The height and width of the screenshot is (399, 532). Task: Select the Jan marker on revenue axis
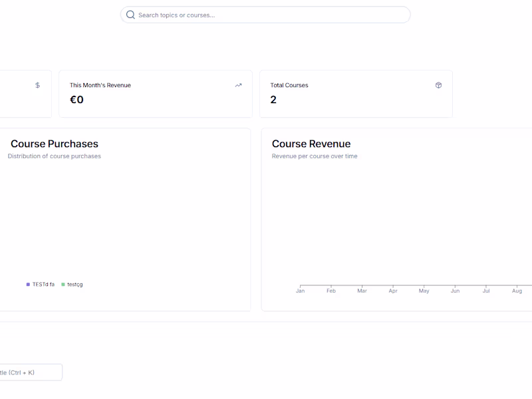pos(300,291)
